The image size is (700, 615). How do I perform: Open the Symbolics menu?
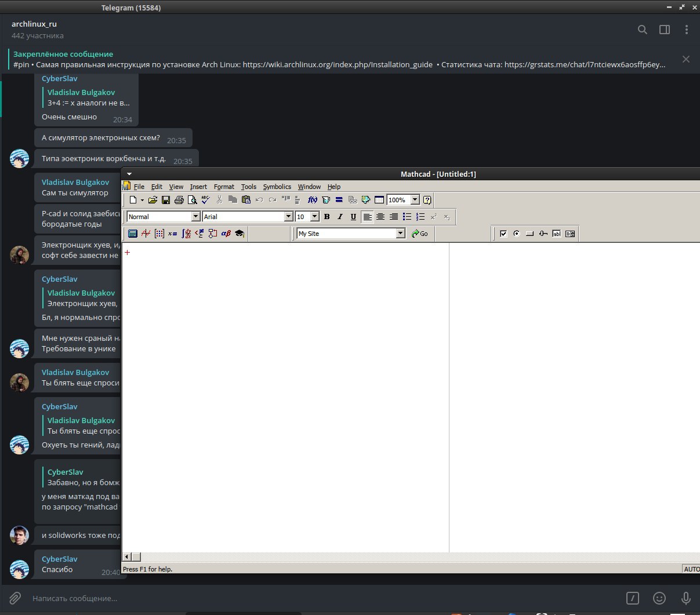(x=277, y=187)
